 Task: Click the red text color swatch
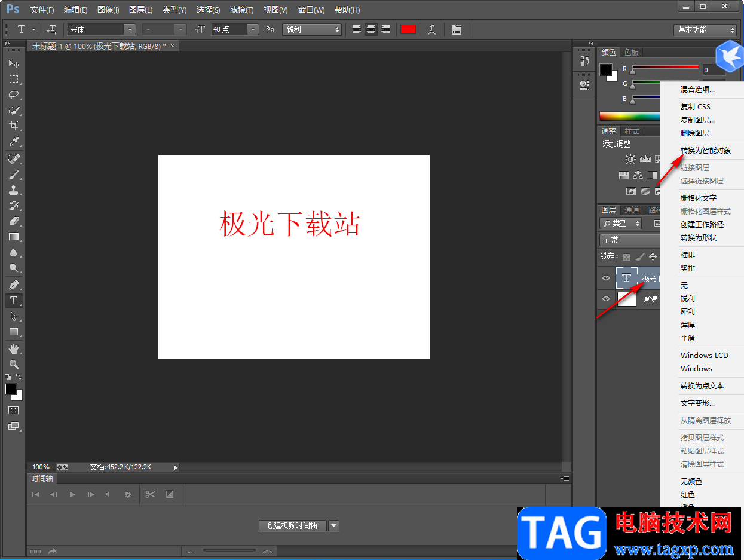click(408, 29)
